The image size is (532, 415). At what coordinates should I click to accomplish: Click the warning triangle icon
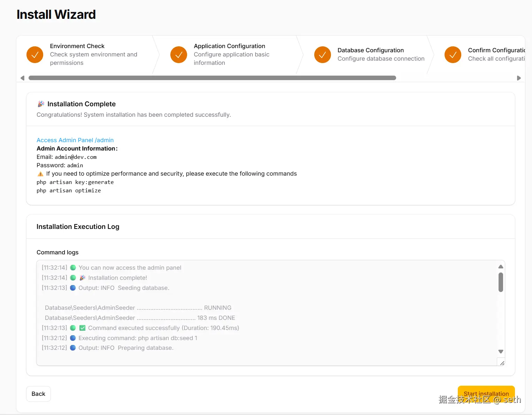[x=40, y=174]
